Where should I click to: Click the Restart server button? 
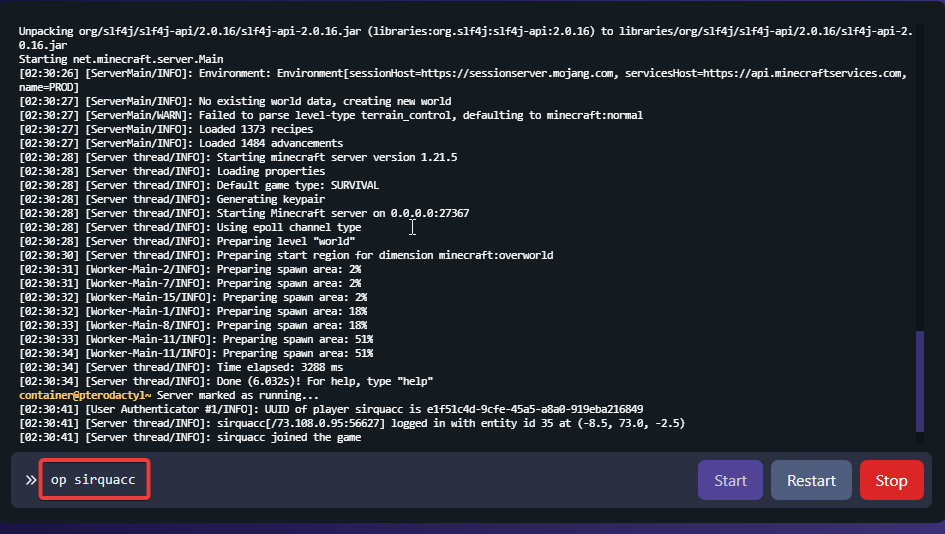(811, 480)
